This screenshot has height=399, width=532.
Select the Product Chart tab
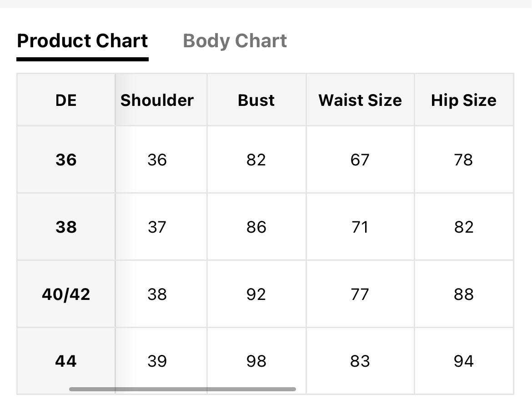[82, 41]
